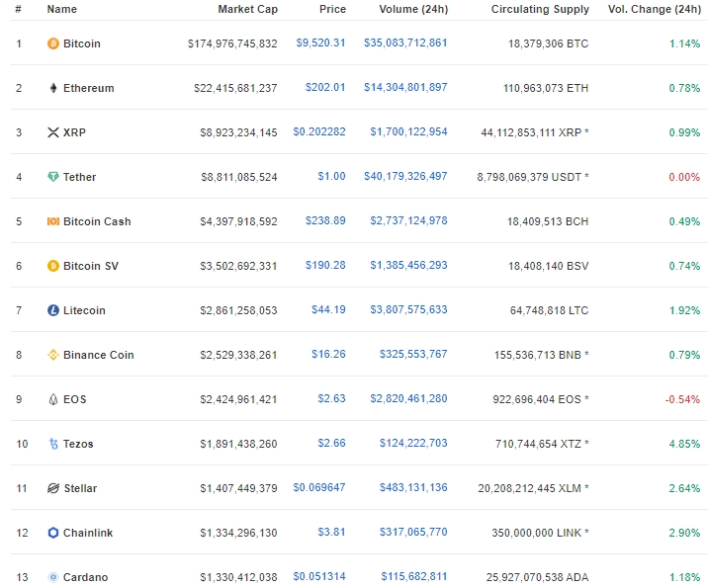This screenshot has width=708, height=588.
Task: Click Bitcoin Cash price $238.89
Action: 325,220
